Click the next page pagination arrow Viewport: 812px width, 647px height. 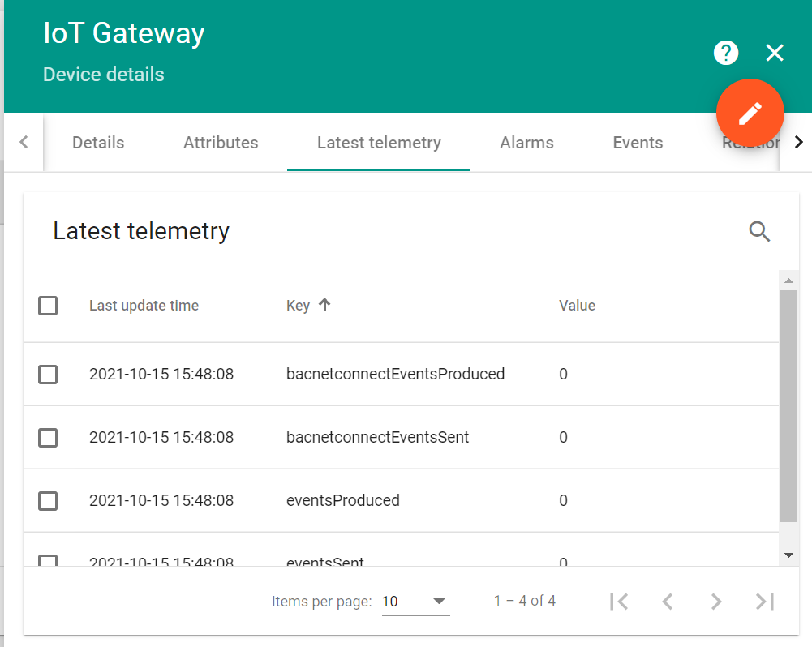(715, 601)
